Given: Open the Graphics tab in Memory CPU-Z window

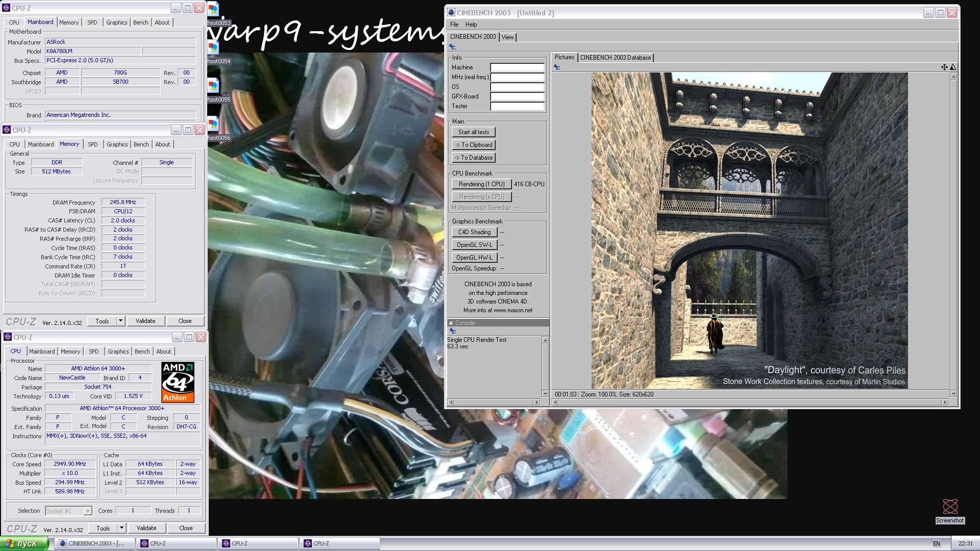Looking at the screenshot, I should [x=117, y=144].
